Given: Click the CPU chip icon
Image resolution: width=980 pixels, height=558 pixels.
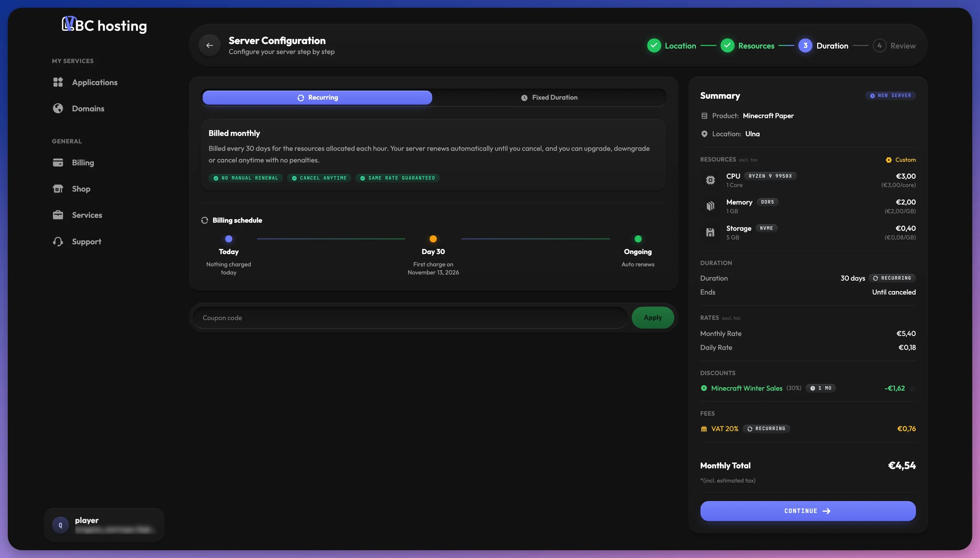Looking at the screenshot, I should pos(710,180).
